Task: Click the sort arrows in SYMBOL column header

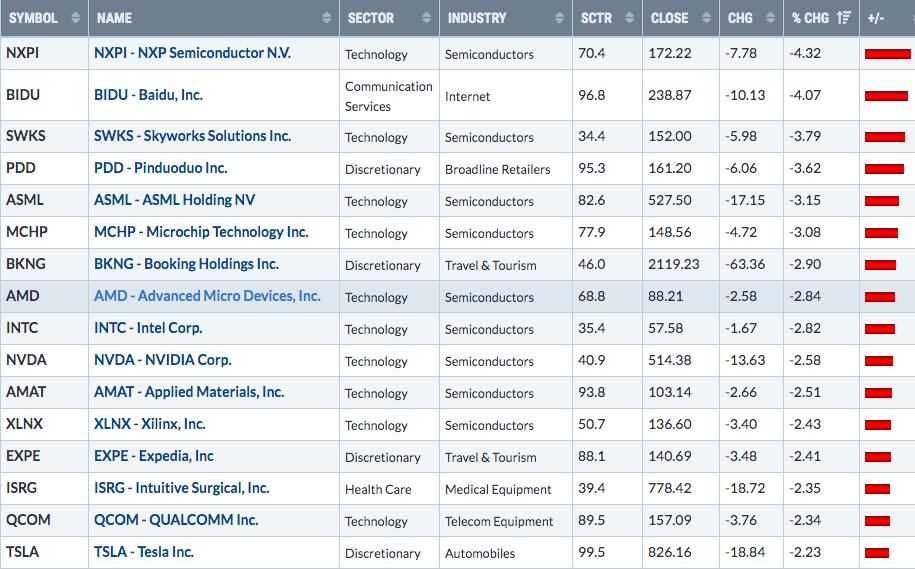Action: (76, 18)
